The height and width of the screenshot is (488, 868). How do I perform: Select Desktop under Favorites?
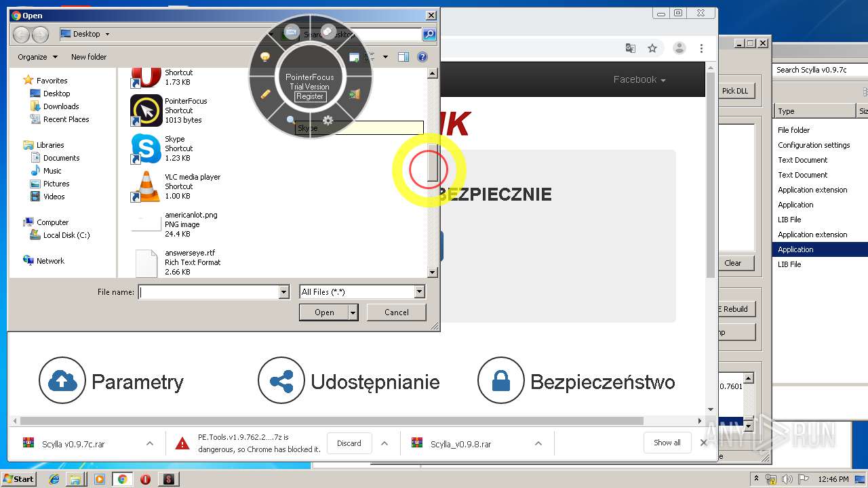(56, 94)
